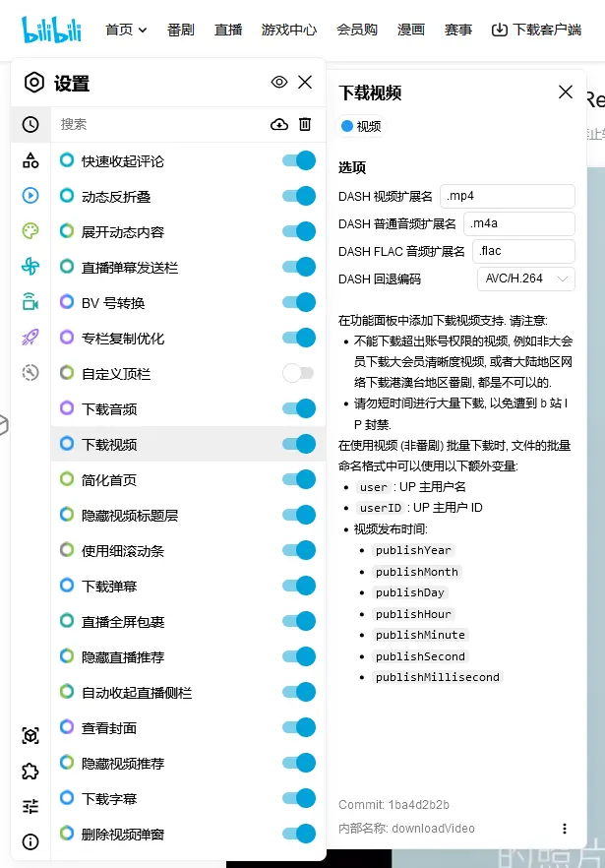This screenshot has width=605, height=868.
Task: Enable the 自定义顶栏 toggle
Action: [x=298, y=373]
